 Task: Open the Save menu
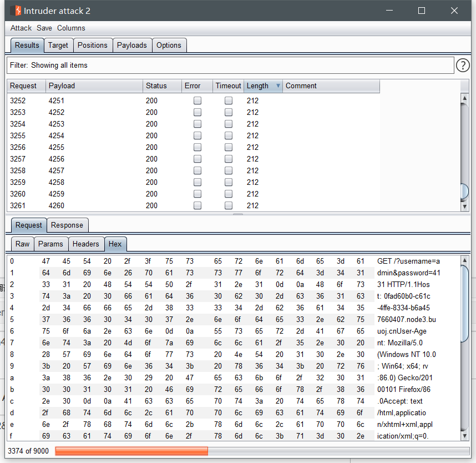[44, 28]
